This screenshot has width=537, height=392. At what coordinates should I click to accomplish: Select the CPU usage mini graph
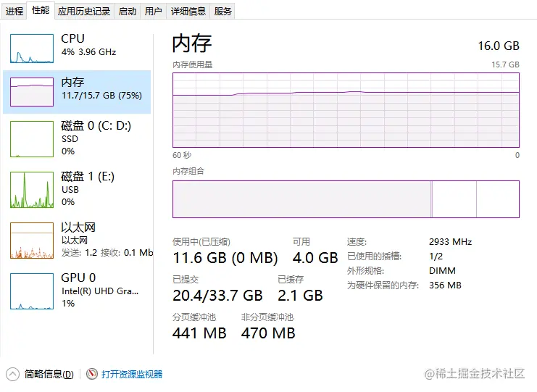click(32, 49)
